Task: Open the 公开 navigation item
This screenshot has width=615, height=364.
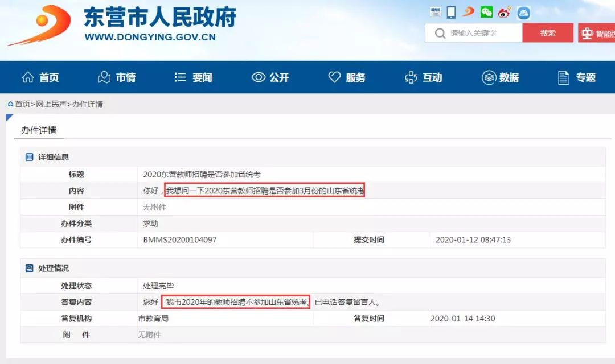Action: pyautogui.click(x=270, y=77)
